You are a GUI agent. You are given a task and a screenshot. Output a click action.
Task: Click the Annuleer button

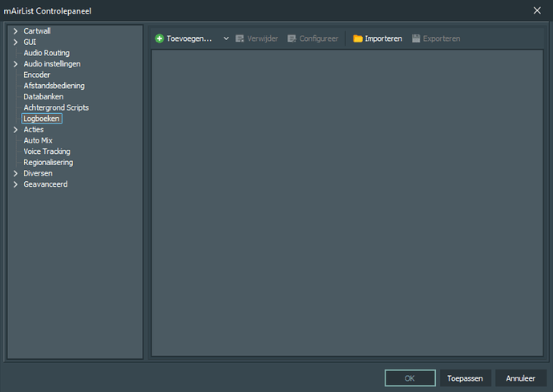521,378
